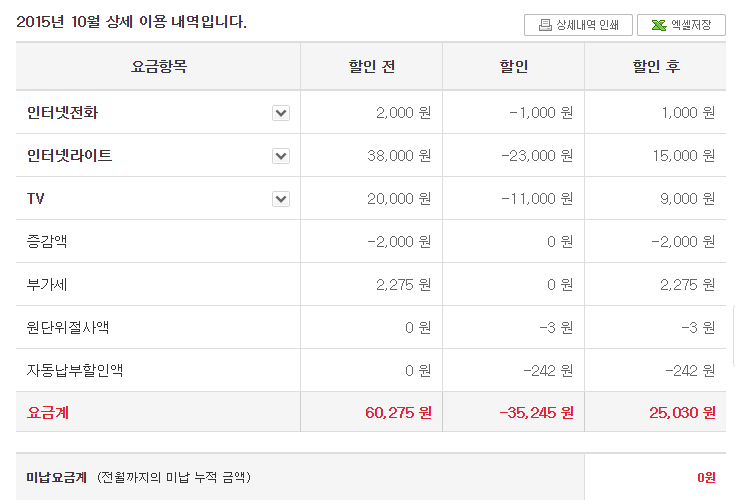The width and height of the screenshot is (735, 500).
Task: Click the 자동납부할인액 row label
Action: [75, 370]
